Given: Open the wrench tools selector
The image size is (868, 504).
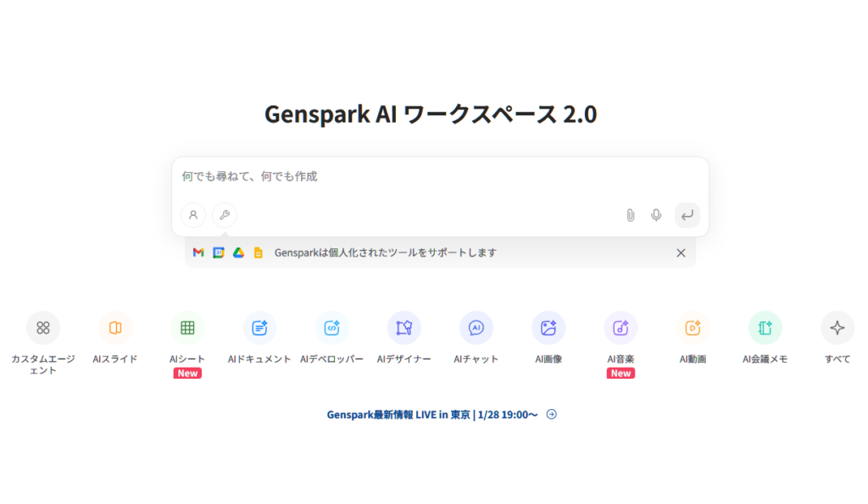Looking at the screenshot, I should 225,215.
